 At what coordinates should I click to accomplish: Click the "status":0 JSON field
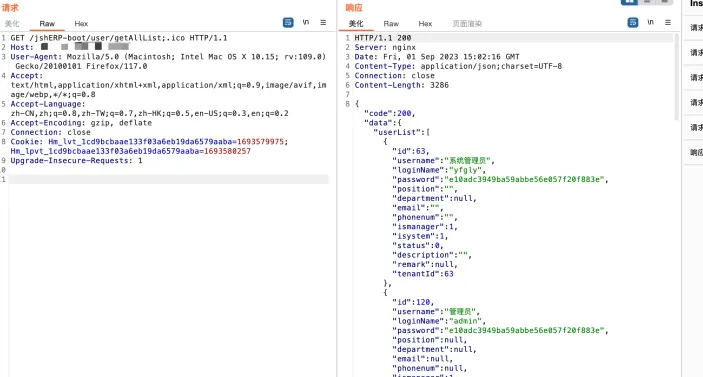pyautogui.click(x=417, y=245)
